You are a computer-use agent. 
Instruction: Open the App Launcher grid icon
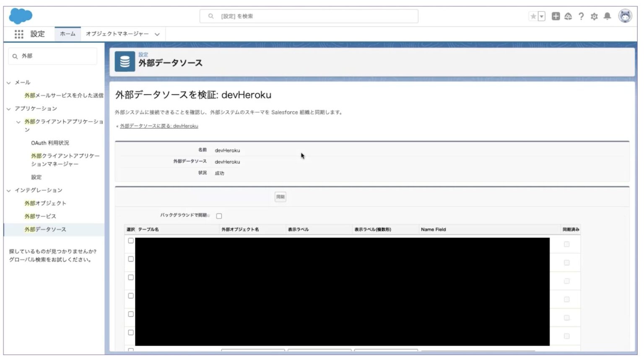[19, 34]
